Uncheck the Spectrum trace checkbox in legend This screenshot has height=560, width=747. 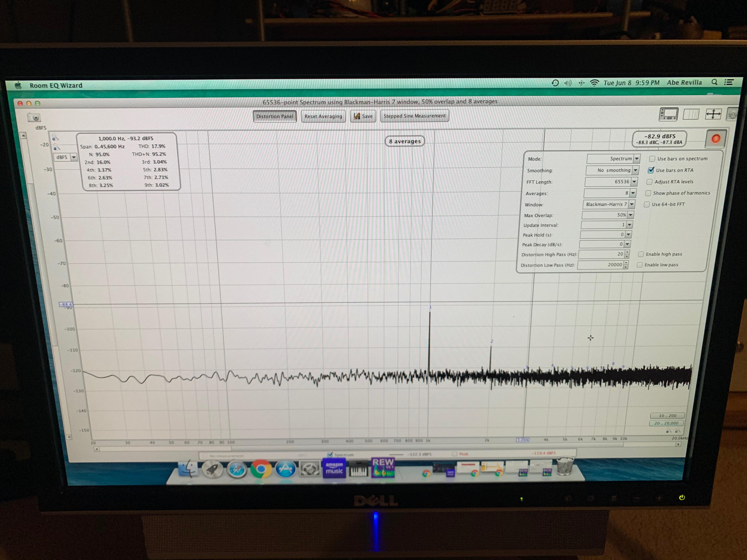pos(330,455)
